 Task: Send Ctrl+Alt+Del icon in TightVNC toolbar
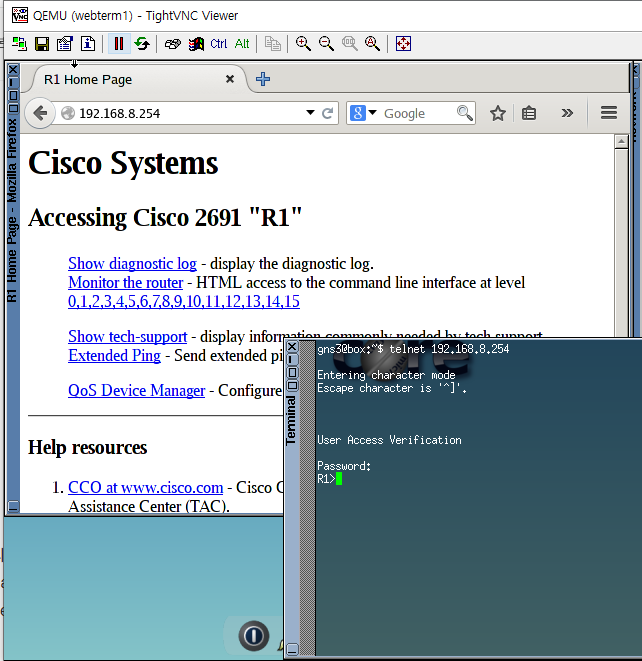[173, 43]
